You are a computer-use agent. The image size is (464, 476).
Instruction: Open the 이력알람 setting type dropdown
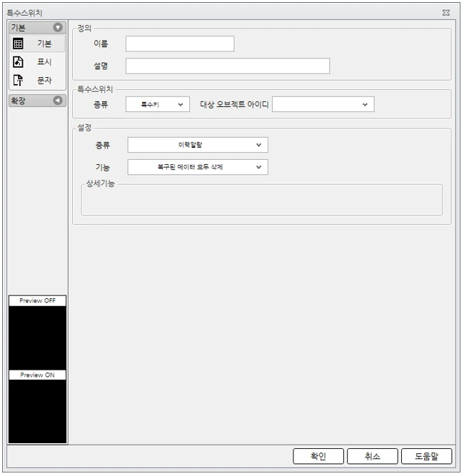(x=198, y=145)
